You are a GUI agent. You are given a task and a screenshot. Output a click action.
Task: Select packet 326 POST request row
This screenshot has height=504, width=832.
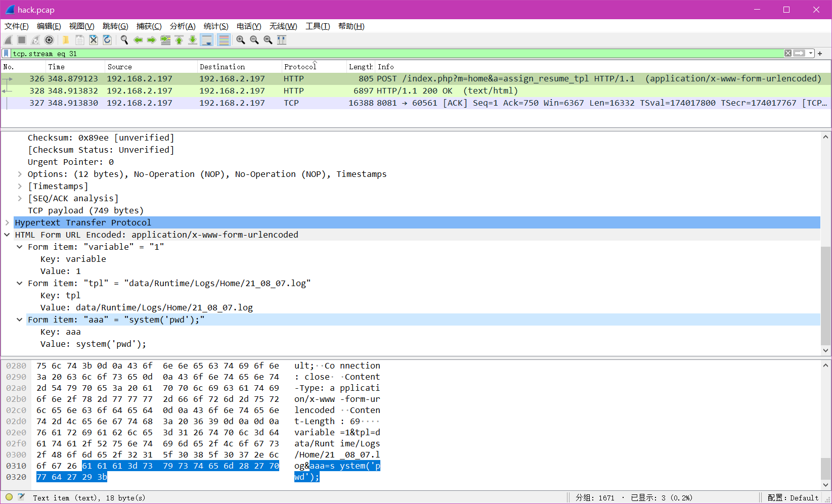coord(416,79)
